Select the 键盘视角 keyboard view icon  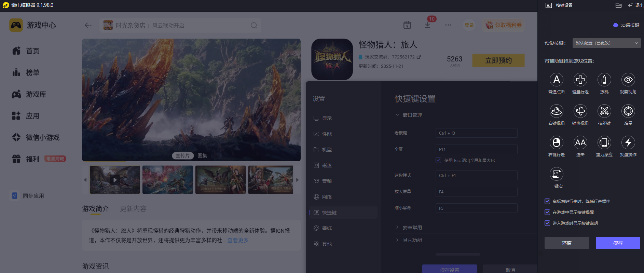click(x=580, y=111)
